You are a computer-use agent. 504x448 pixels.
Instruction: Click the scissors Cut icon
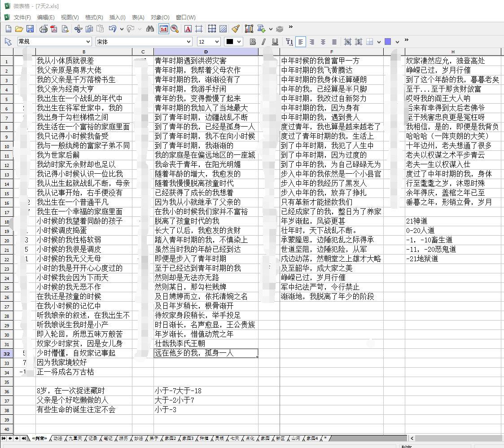coord(78,29)
